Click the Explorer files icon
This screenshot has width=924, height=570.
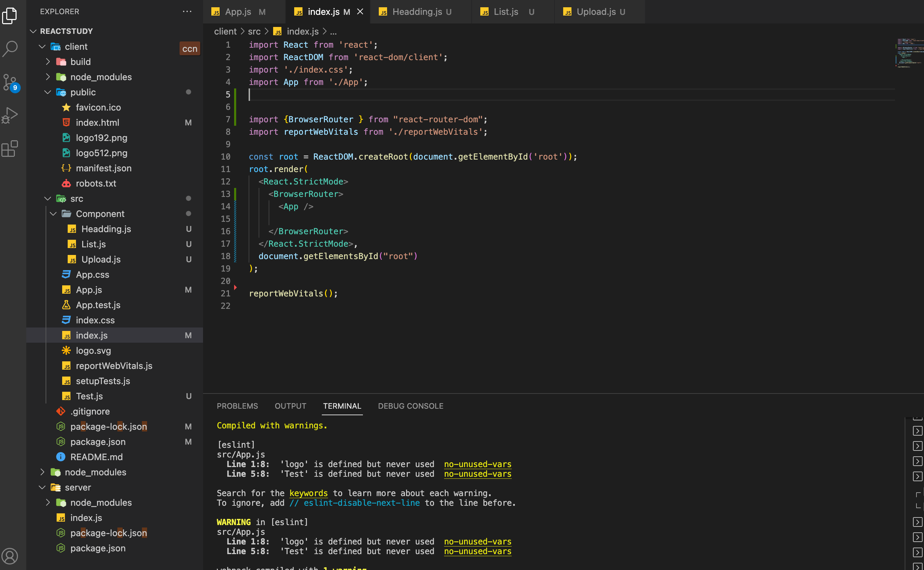10,16
